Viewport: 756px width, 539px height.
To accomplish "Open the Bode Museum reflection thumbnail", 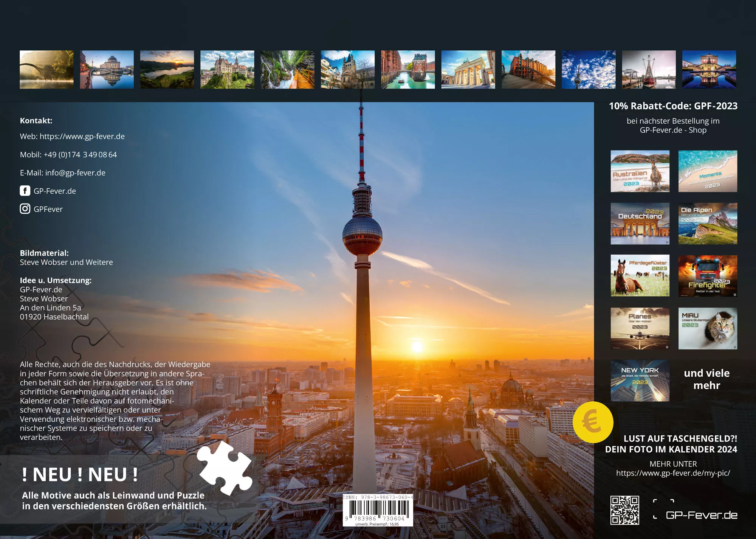I will 107,70.
